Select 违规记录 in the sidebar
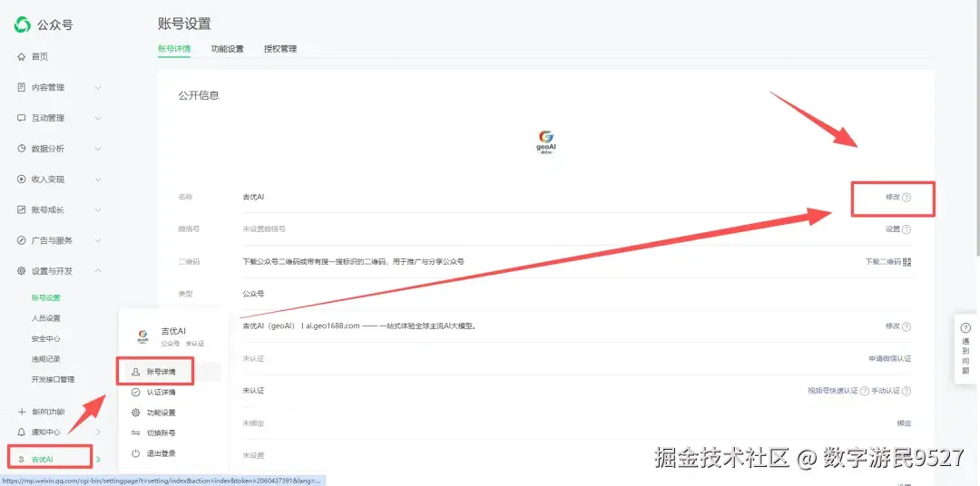The height and width of the screenshot is (486, 980). tap(46, 359)
